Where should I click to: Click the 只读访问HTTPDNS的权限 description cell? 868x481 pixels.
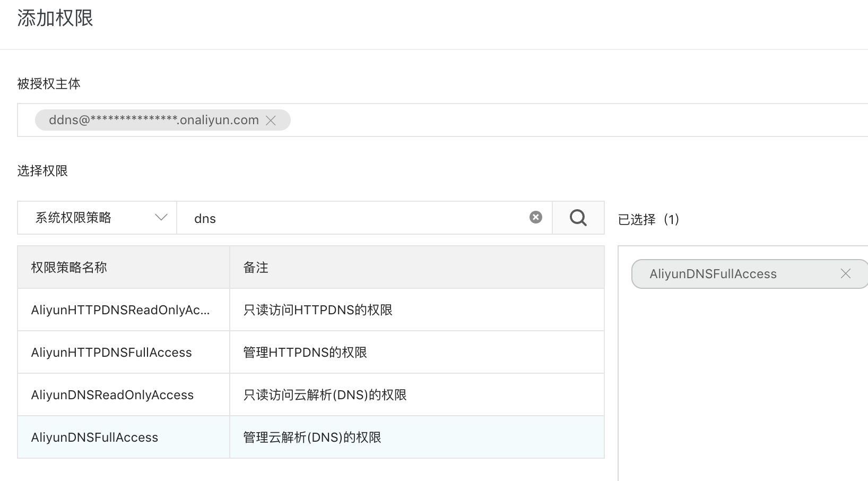point(318,310)
